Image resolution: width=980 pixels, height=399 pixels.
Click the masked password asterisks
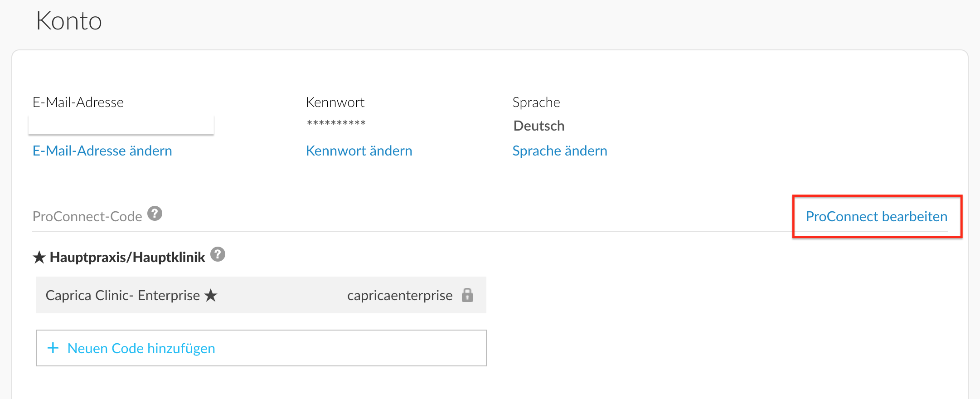[x=336, y=123]
